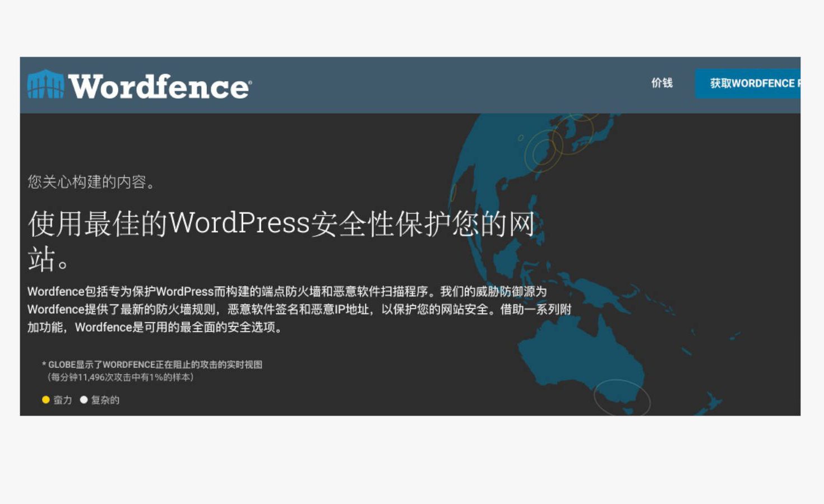824x504 pixels.
Task: Click the GLOBE real-time view footnote
Action: (x=152, y=365)
